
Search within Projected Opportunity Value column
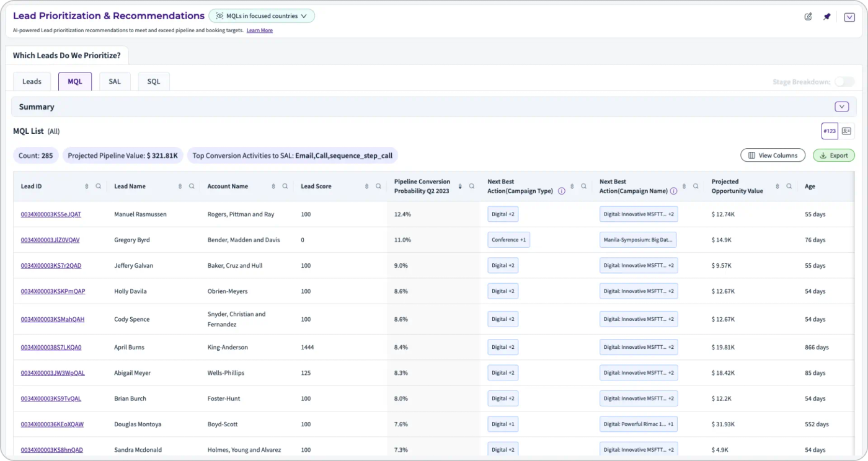[789, 187]
